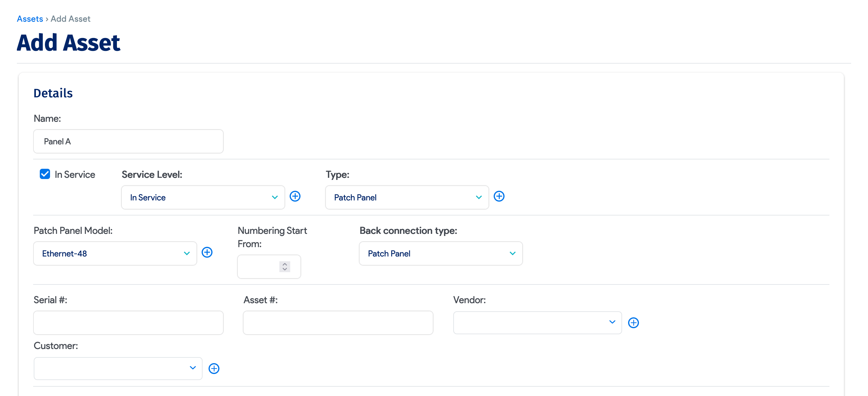This screenshot has width=868, height=396.
Task: Go to Assets breadcrumb link
Action: 30,19
